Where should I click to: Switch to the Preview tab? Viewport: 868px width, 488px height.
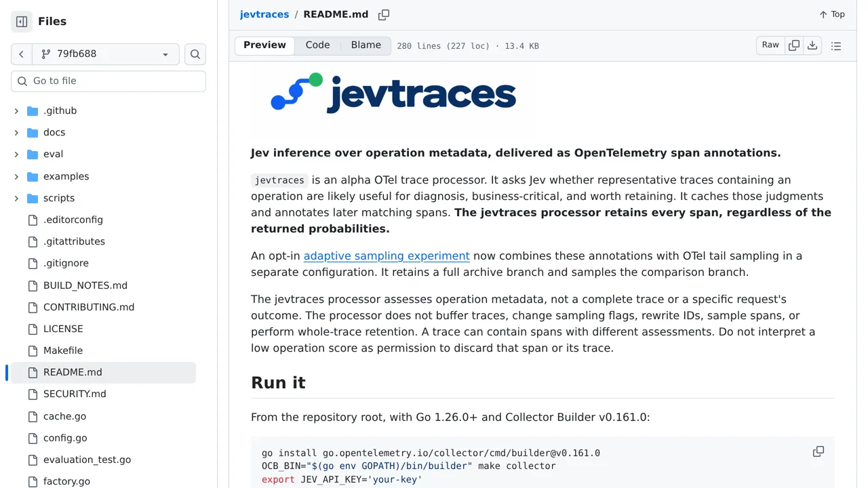click(x=264, y=45)
